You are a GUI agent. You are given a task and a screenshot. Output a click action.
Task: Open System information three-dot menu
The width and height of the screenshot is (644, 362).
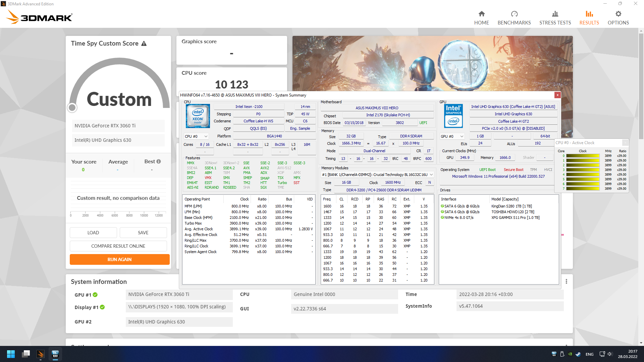click(x=566, y=282)
